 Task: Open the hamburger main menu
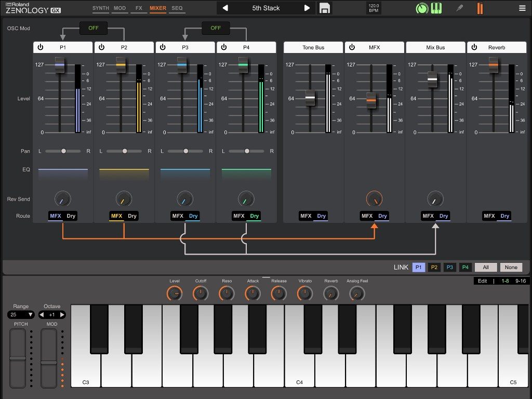pos(522,8)
